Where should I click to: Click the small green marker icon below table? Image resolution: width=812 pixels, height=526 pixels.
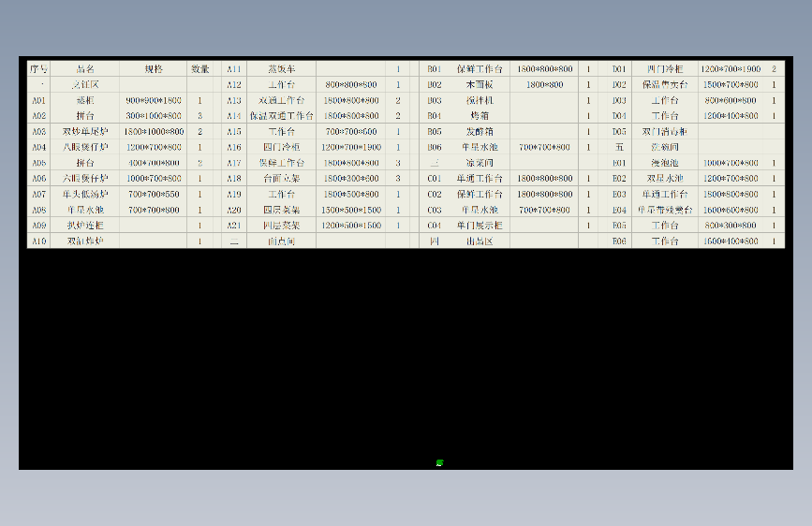click(439, 463)
